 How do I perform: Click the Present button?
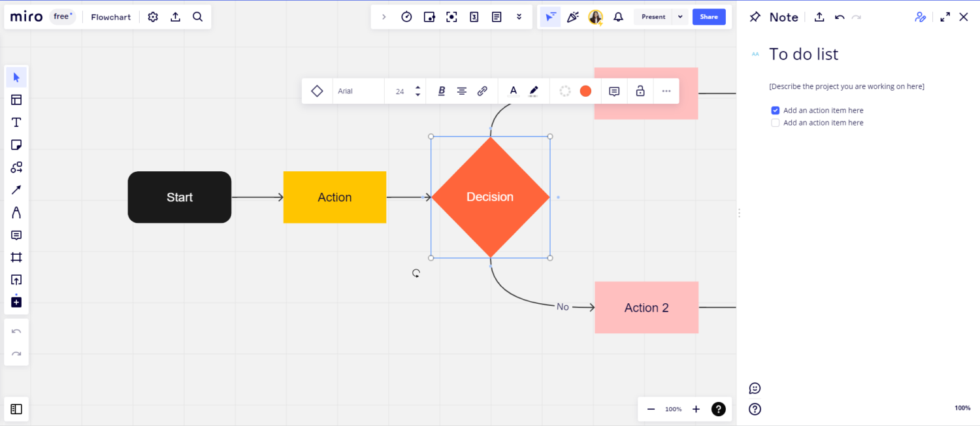pyautogui.click(x=653, y=17)
